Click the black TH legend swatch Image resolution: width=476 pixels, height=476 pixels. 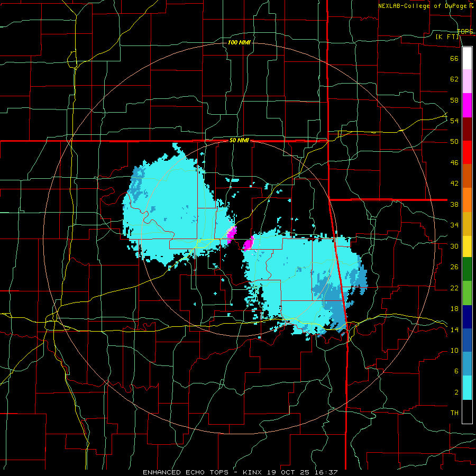467,411
